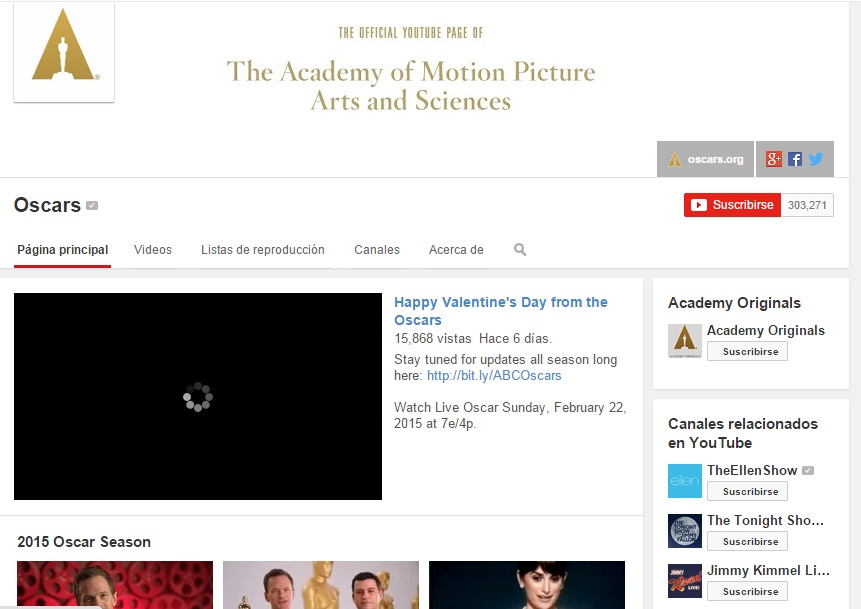Click the Academy Originals channel icon
Image resolution: width=861 pixels, height=609 pixels.
[x=685, y=341]
